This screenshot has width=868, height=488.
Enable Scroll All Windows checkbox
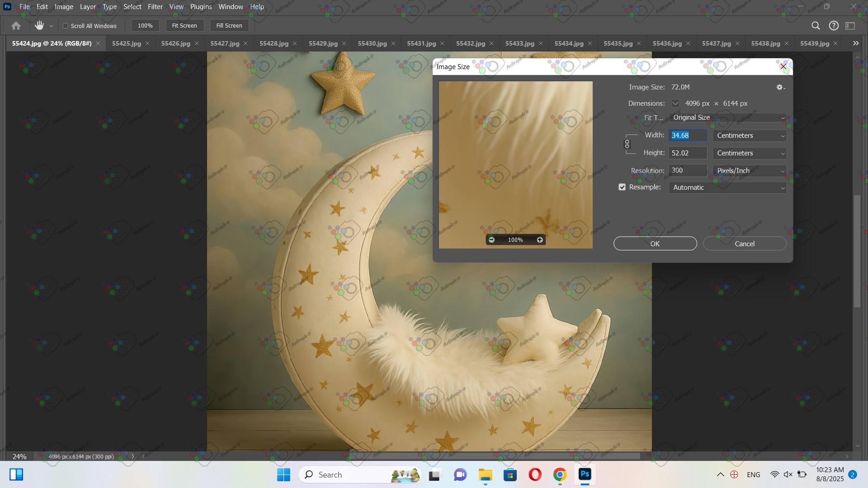(x=66, y=26)
